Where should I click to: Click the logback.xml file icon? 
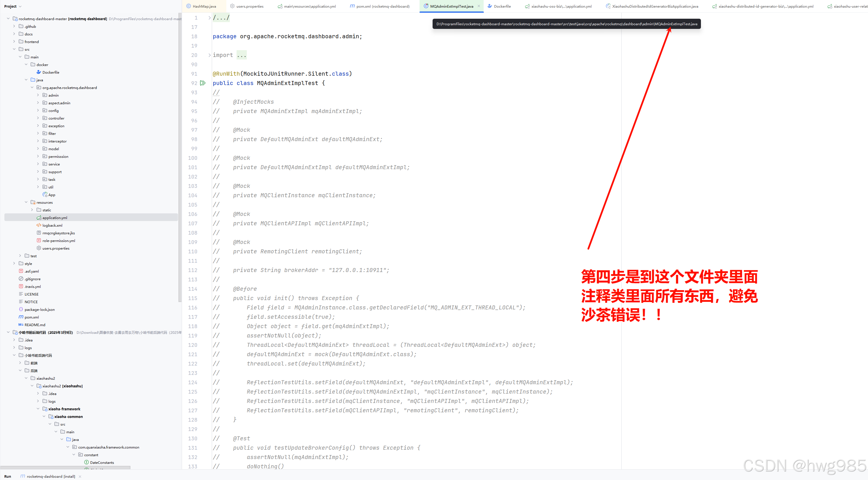[x=39, y=225]
